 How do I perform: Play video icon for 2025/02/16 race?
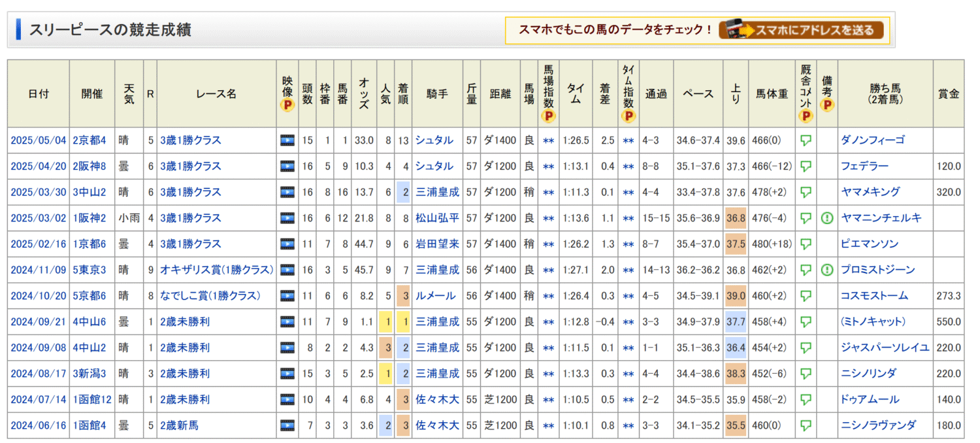pyautogui.click(x=287, y=244)
